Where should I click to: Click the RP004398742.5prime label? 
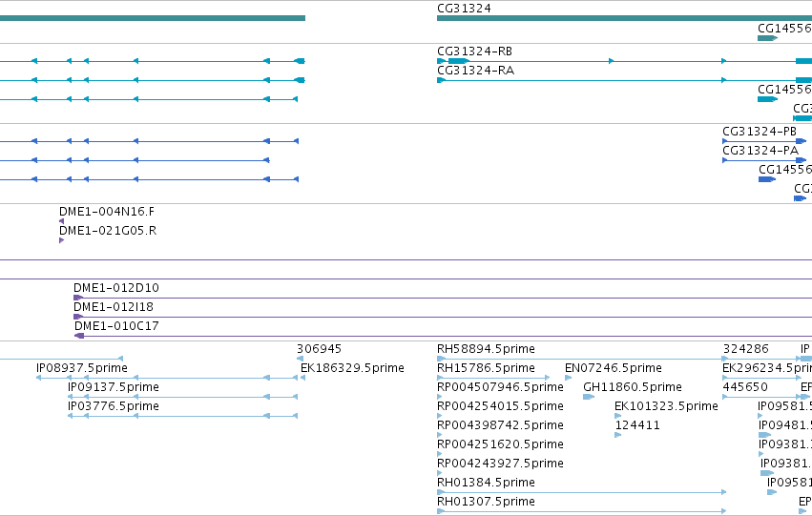(x=500, y=425)
